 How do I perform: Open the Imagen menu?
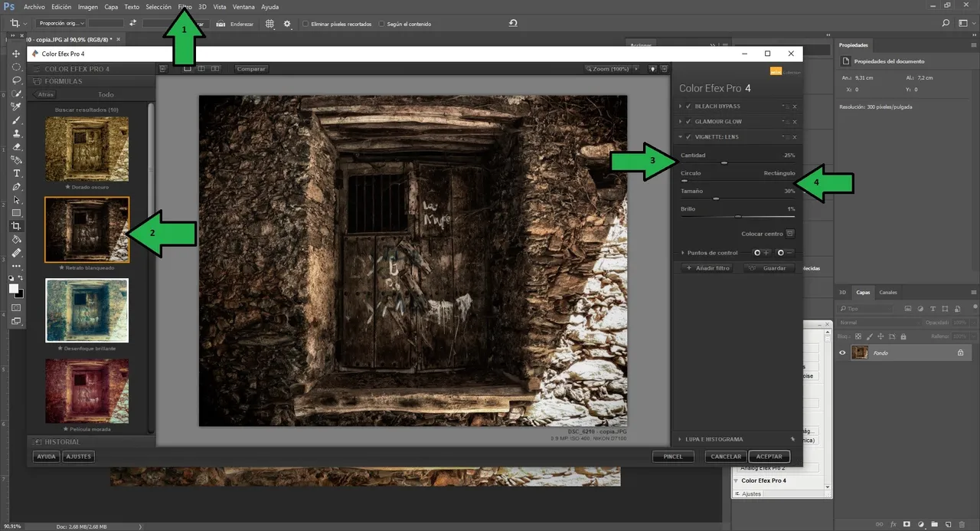pos(88,7)
